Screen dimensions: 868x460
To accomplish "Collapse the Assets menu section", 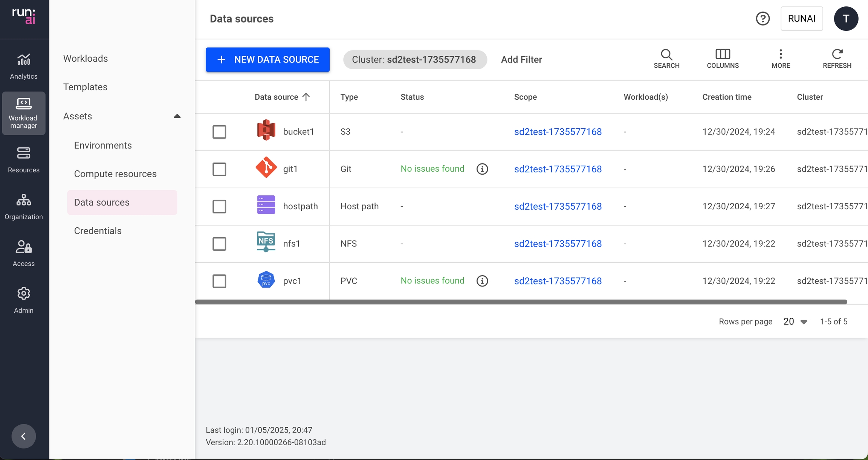I will coord(177,116).
